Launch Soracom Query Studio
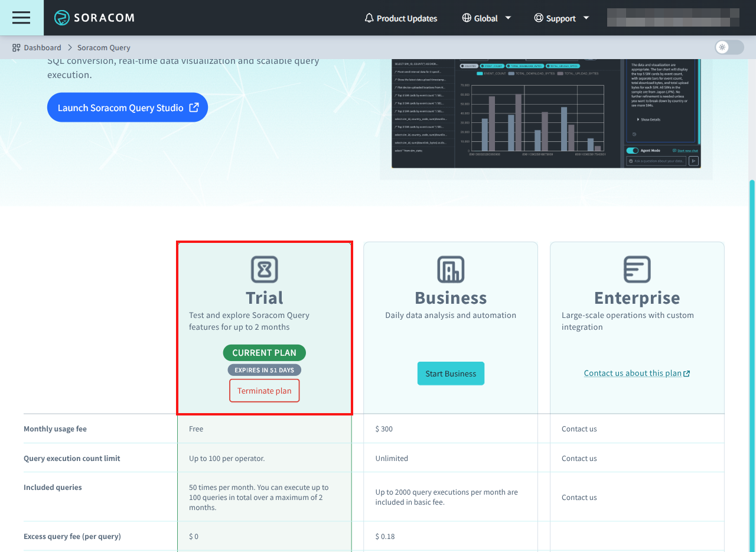The width and height of the screenshot is (756, 552). (x=128, y=108)
